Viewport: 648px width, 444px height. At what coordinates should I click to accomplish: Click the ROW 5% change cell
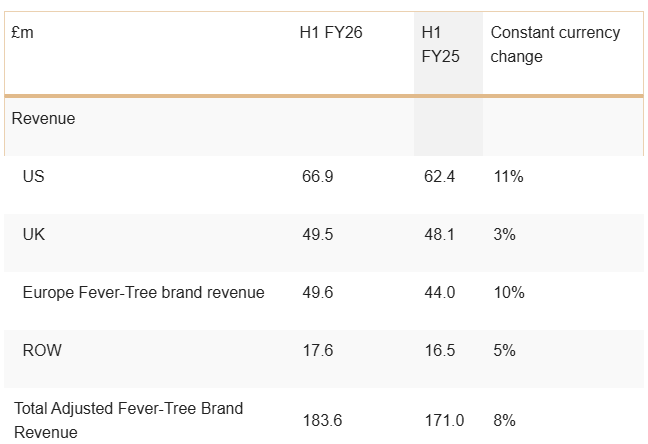click(504, 350)
